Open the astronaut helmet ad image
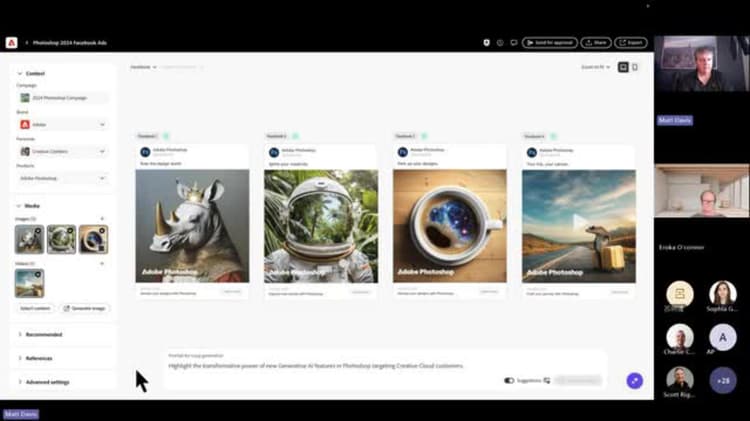750x421 pixels. pos(321,226)
